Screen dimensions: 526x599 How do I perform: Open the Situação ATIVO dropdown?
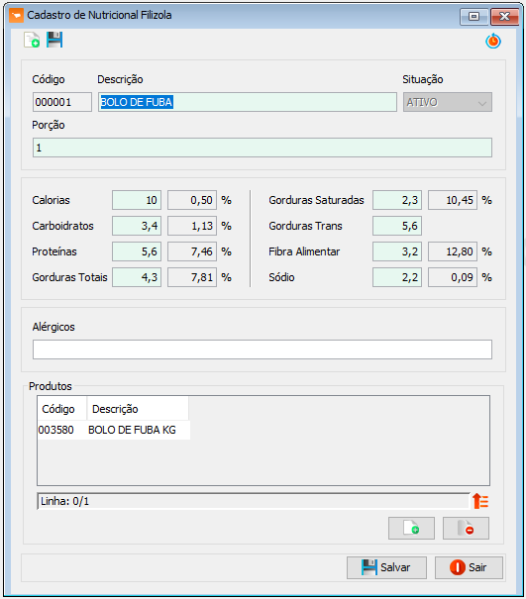447,102
